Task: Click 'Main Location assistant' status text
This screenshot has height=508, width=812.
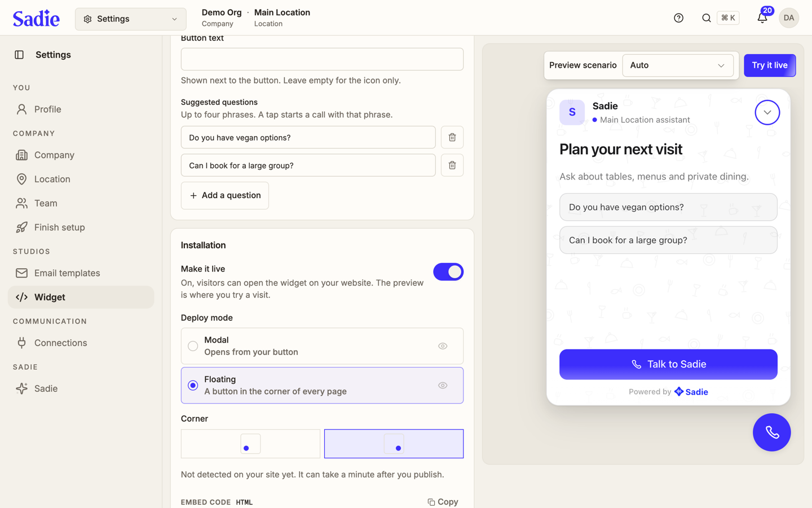Action: pyautogui.click(x=645, y=120)
